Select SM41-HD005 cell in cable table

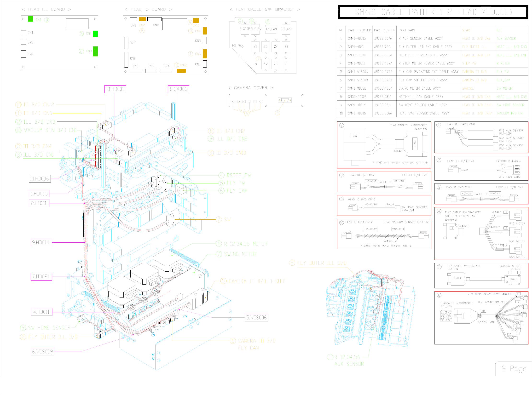[x=357, y=39]
